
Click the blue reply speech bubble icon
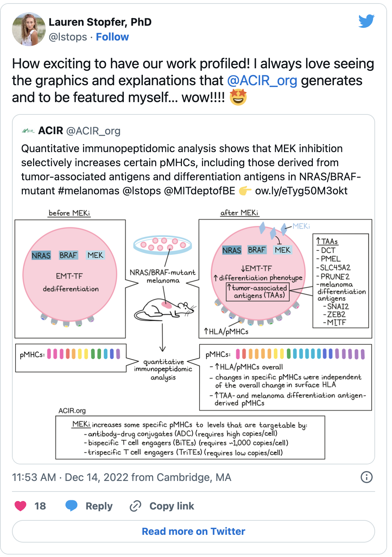pyautogui.click(x=71, y=506)
